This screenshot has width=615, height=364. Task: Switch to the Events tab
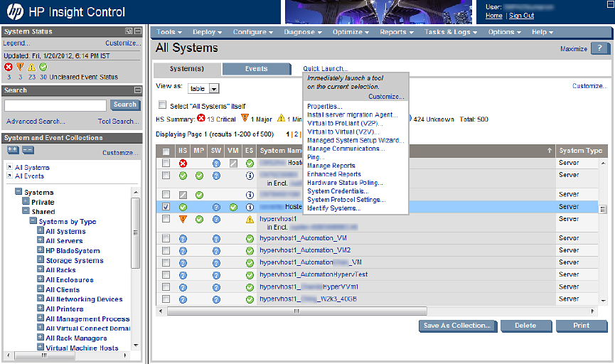tap(257, 69)
